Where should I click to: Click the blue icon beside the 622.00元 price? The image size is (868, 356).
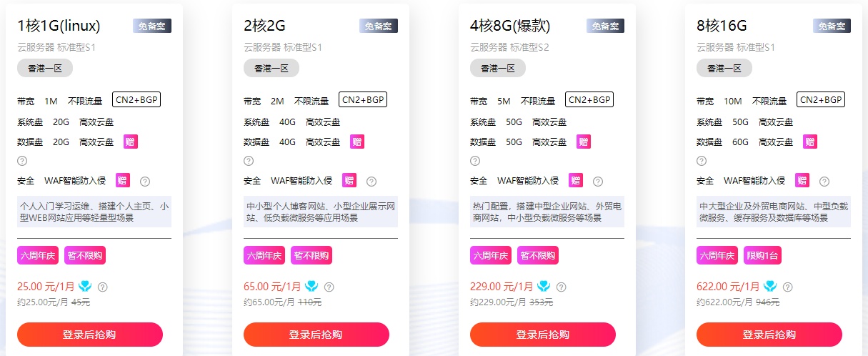point(769,286)
